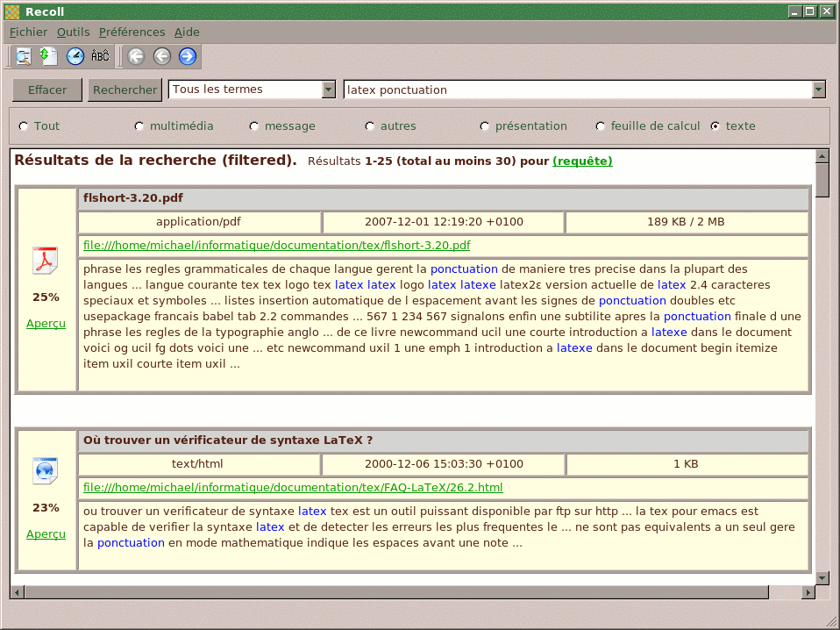Go to next results page arrow
This screenshot has width=840, height=630.
188,56
